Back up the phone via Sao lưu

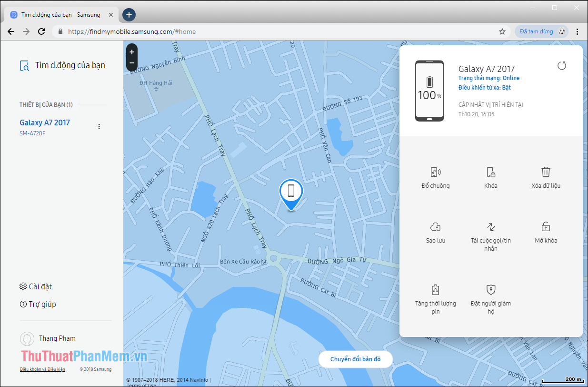tap(436, 232)
